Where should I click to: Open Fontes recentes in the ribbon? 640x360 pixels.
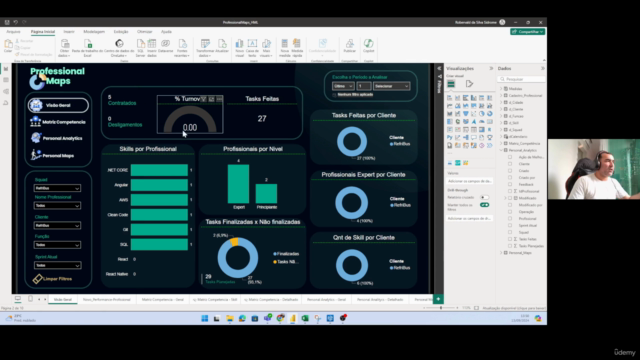[x=182, y=48]
